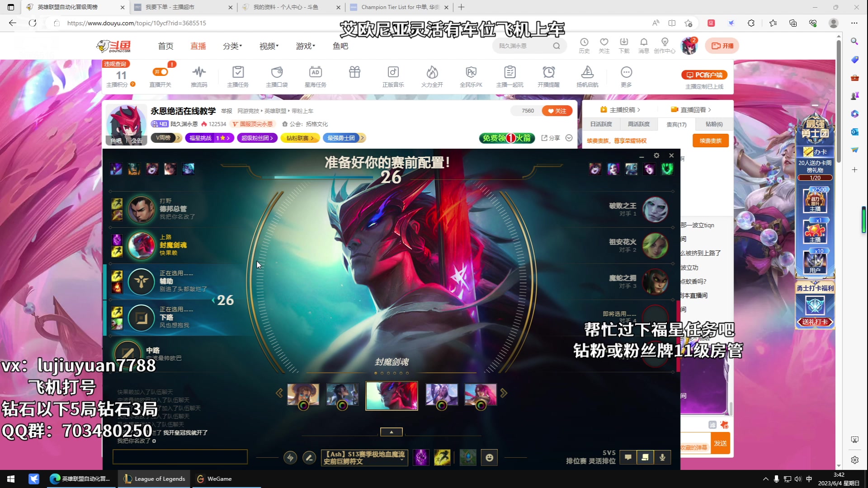Open the 关注 heart icon in header

(604, 46)
